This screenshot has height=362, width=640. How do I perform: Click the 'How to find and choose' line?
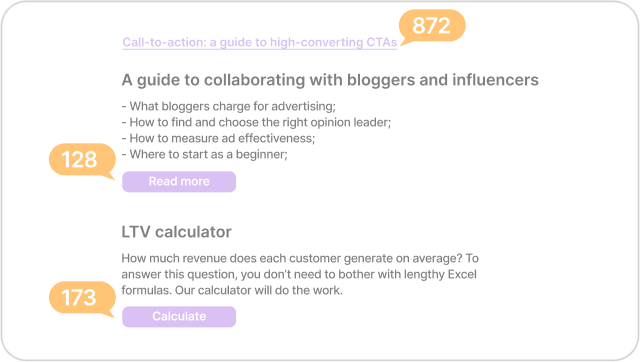coord(256,122)
